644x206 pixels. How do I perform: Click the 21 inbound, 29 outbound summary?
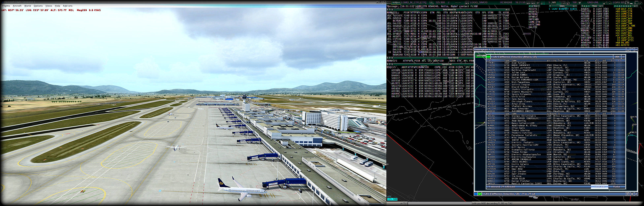501,187
